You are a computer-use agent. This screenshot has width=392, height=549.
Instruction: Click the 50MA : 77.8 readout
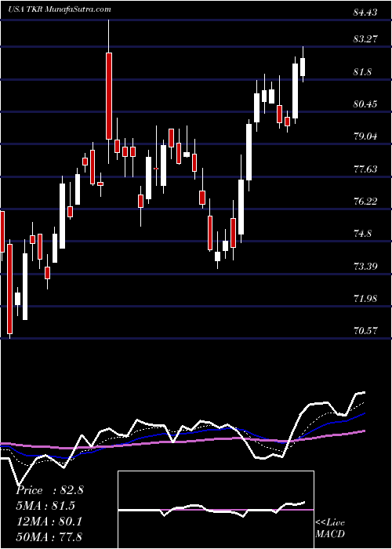tap(49, 536)
